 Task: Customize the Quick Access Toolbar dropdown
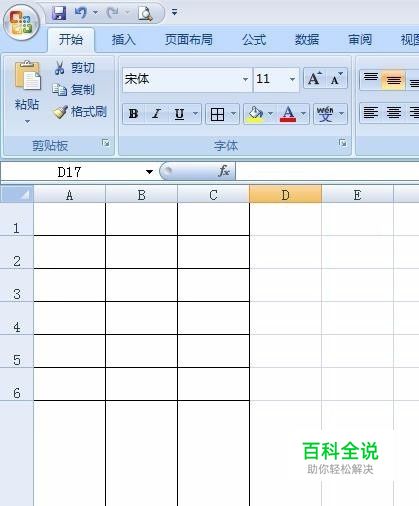[174, 12]
